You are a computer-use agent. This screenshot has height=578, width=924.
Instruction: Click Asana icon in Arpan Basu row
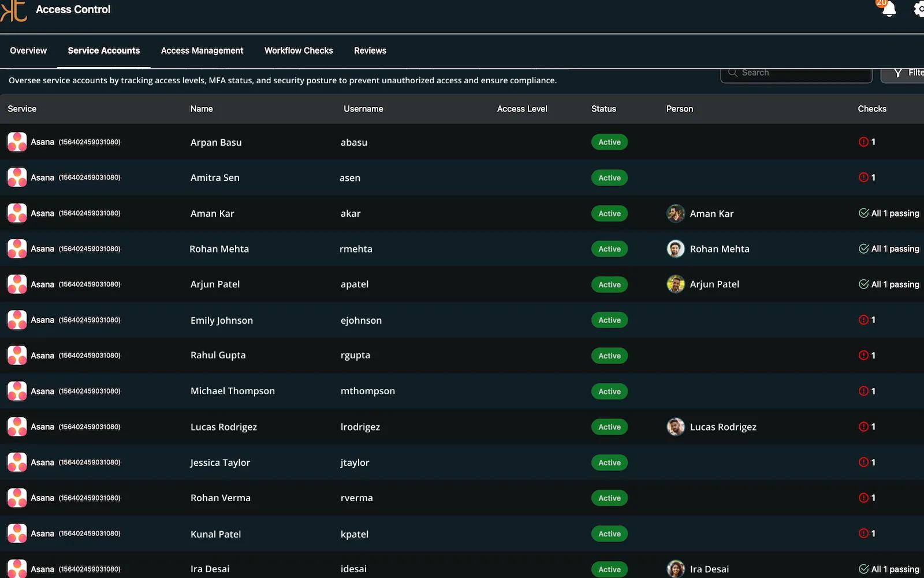(17, 142)
